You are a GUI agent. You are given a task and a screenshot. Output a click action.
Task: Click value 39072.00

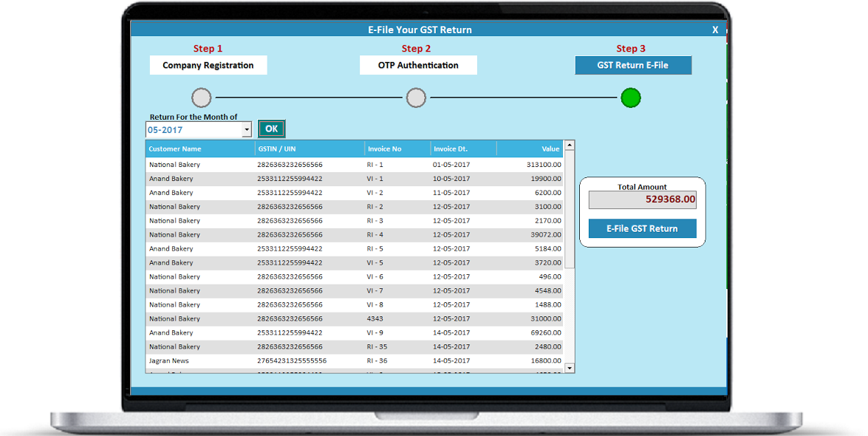(546, 235)
